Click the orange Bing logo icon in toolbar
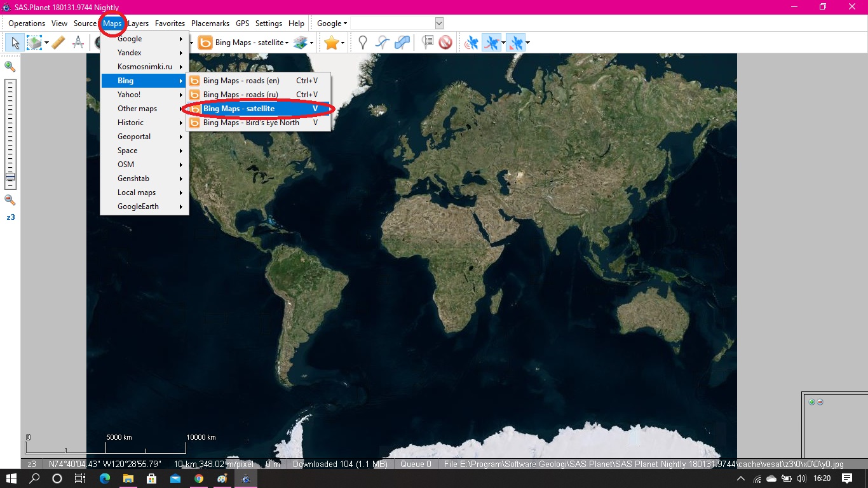This screenshot has height=488, width=868. (205, 43)
